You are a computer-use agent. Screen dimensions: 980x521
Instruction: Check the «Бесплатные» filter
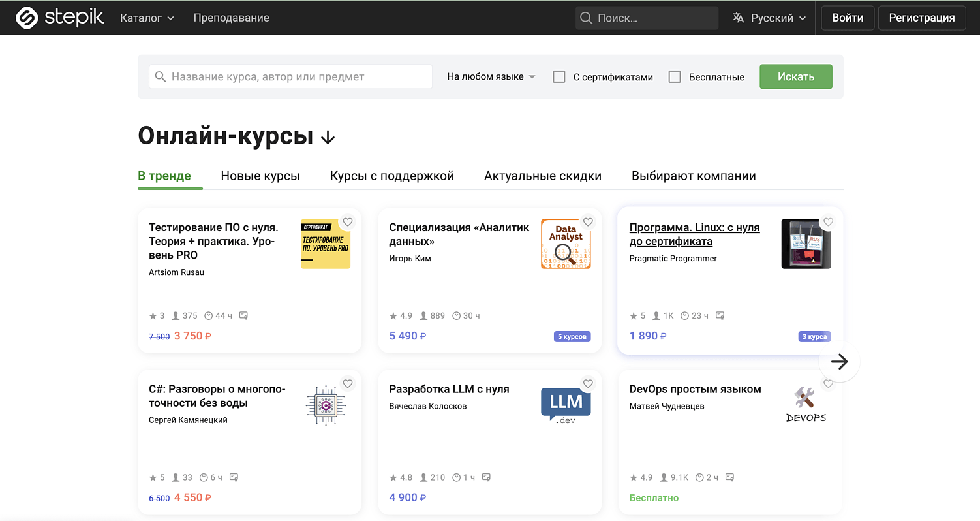point(675,76)
